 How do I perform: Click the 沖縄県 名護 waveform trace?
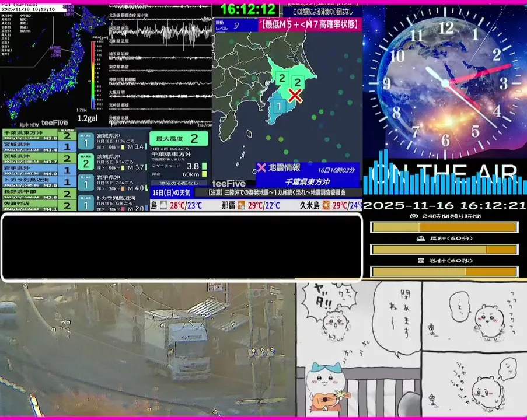pyautogui.click(x=160, y=122)
